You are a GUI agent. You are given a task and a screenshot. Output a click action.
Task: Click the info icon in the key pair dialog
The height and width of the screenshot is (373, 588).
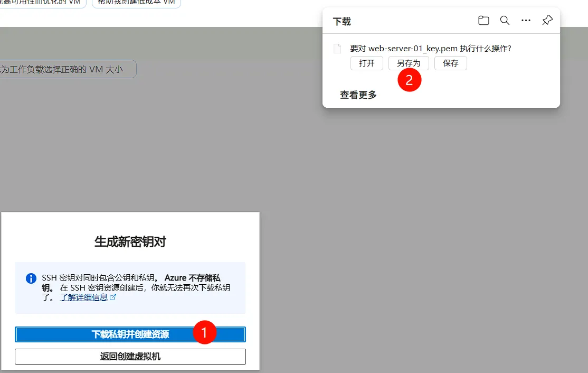coord(31,278)
